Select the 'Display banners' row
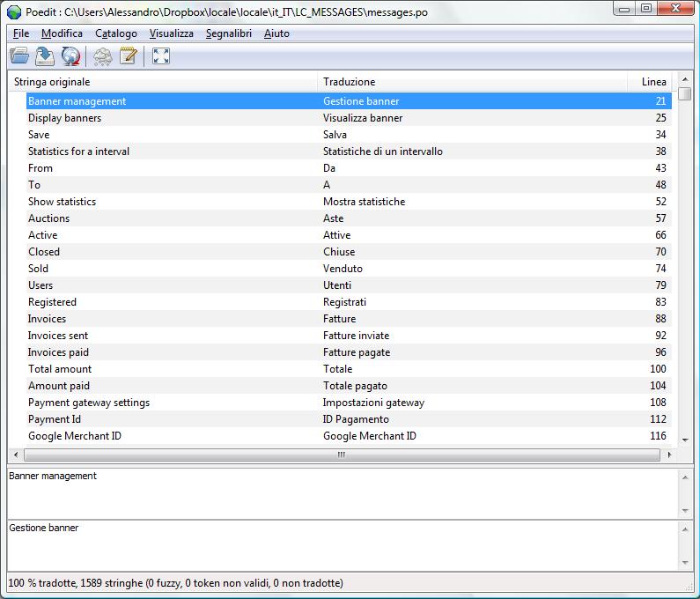 click(349, 118)
